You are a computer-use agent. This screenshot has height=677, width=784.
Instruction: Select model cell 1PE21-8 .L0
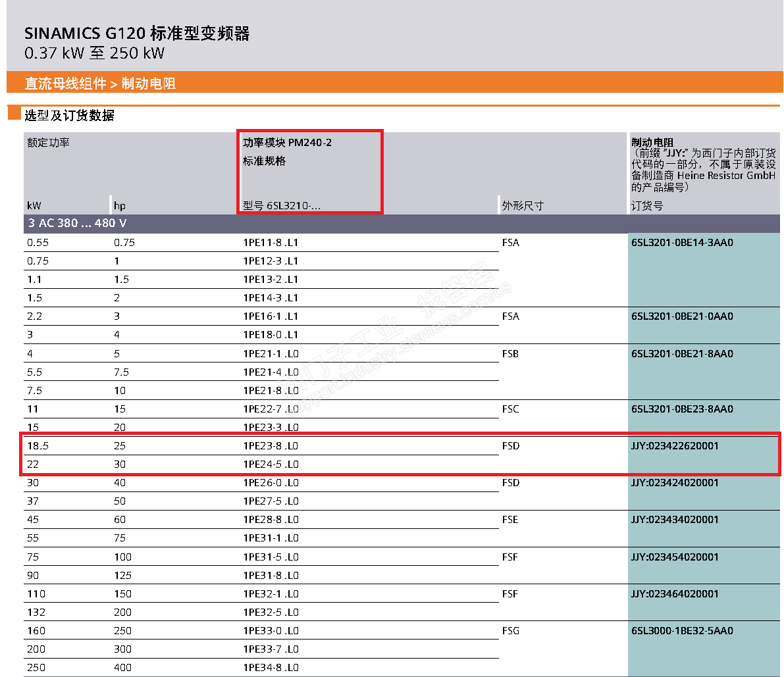pos(271,391)
